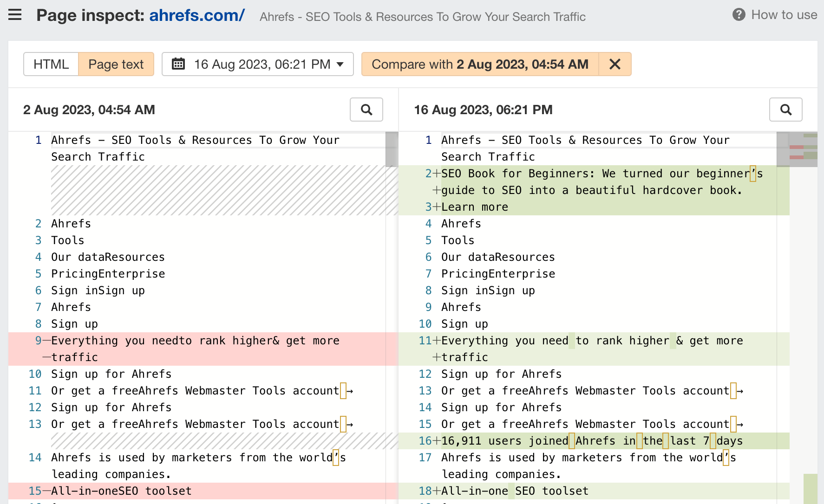Click the How to use link
The image size is (824, 504).
coord(784,15)
